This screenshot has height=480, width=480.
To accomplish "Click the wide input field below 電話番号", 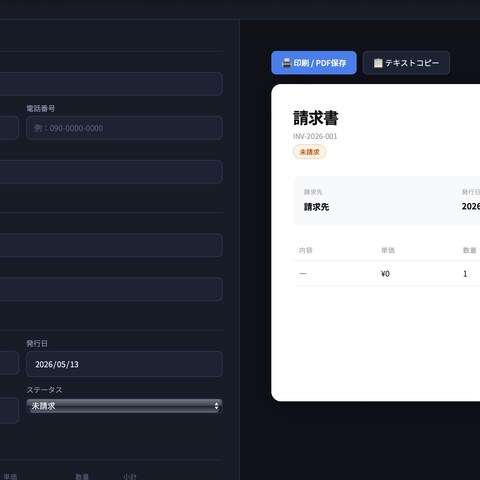I will pos(111,172).
